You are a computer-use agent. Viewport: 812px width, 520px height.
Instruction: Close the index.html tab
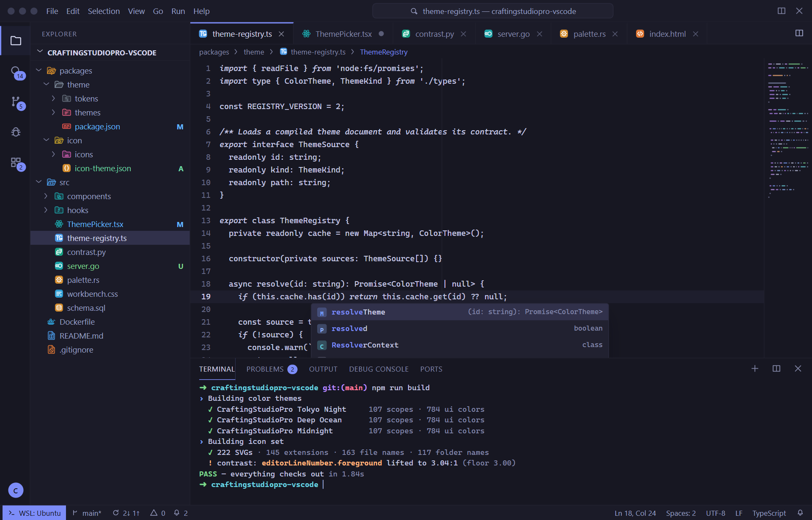coord(695,34)
